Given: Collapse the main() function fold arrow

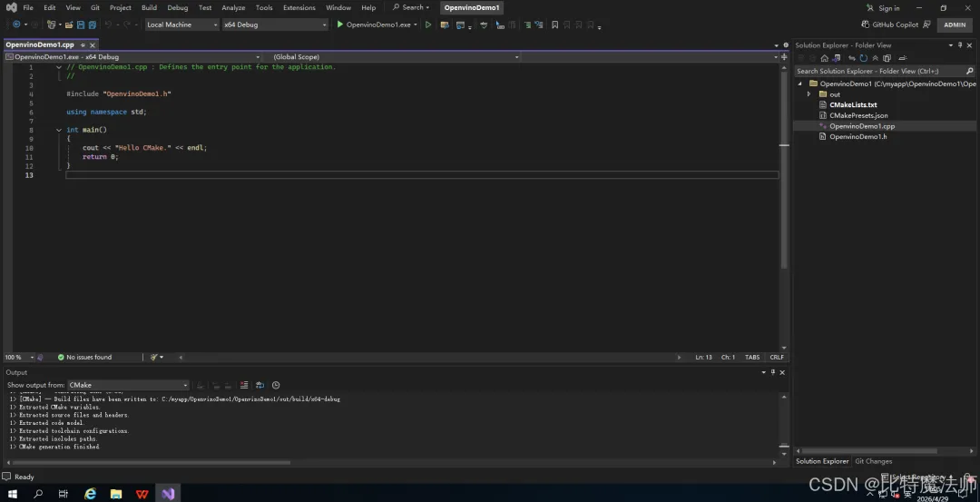Looking at the screenshot, I should [x=59, y=130].
